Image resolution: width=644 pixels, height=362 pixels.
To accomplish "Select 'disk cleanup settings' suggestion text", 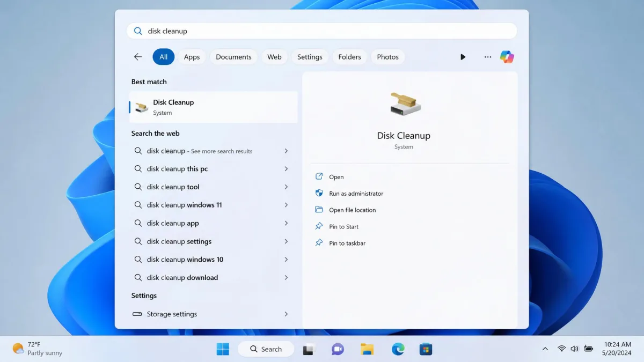I will tap(179, 241).
